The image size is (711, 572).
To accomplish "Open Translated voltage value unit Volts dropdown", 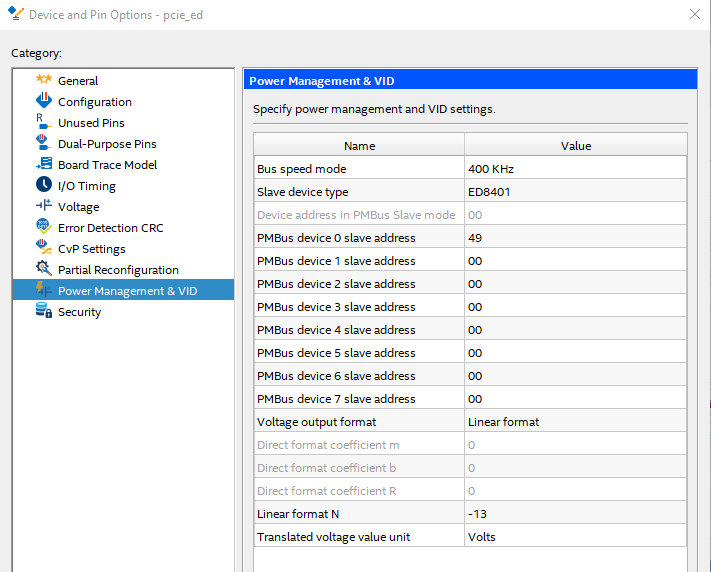I will click(575, 537).
